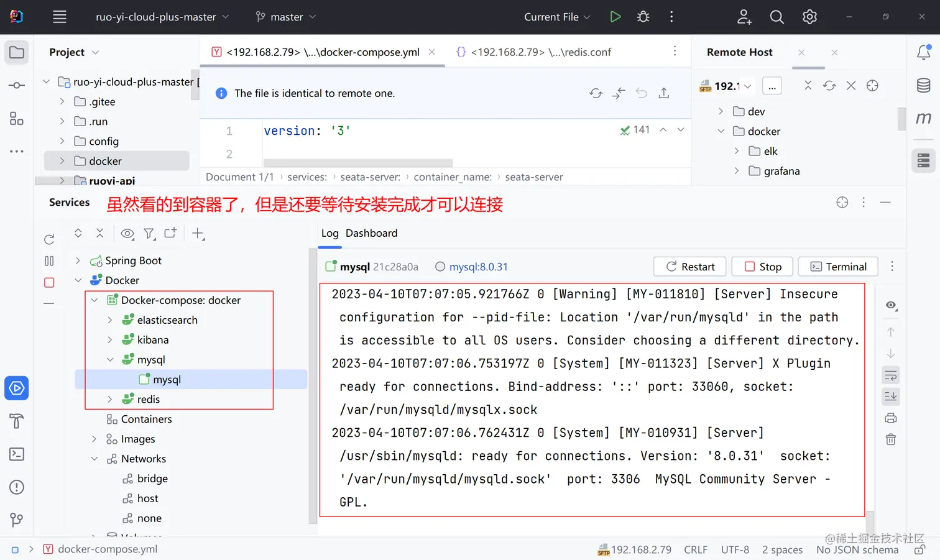Print the log with printer icon

pyautogui.click(x=891, y=418)
